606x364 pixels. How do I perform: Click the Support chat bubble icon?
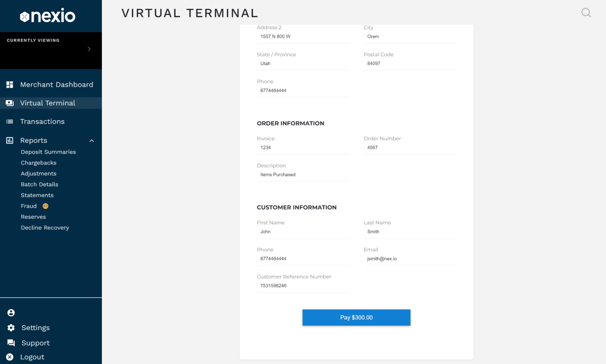(11, 343)
